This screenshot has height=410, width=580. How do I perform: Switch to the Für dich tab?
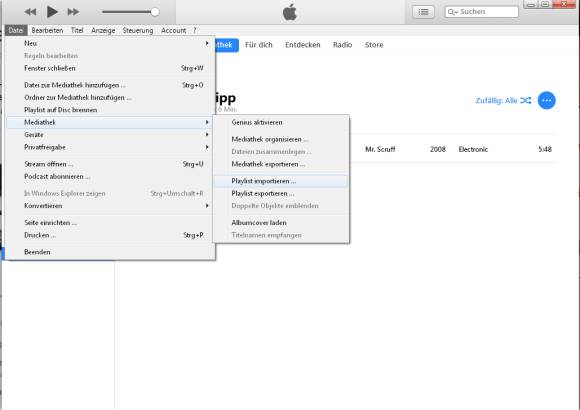[x=259, y=45]
